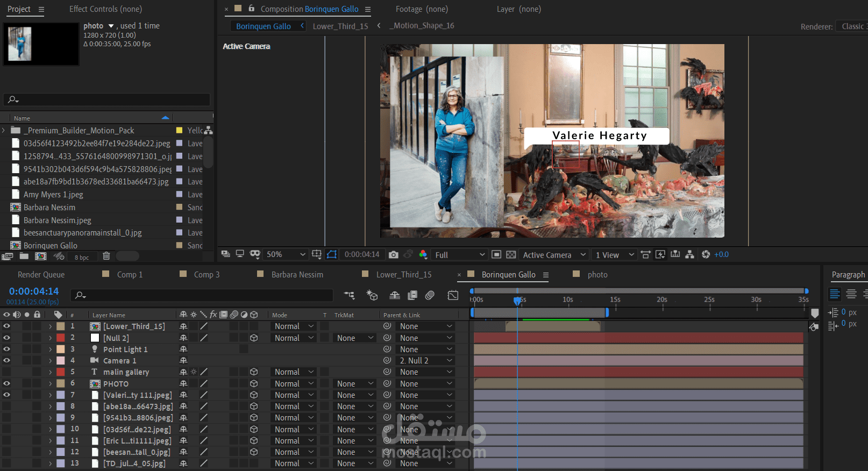Screen dimensions: 868x471
Task: Open the composition mini-flowchart in timeline
Action: [350, 295]
